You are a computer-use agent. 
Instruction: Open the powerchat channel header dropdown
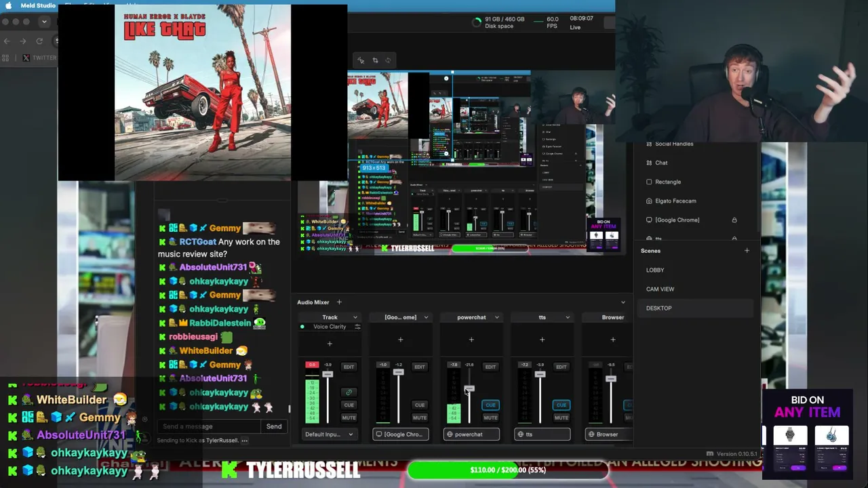pyautogui.click(x=496, y=317)
